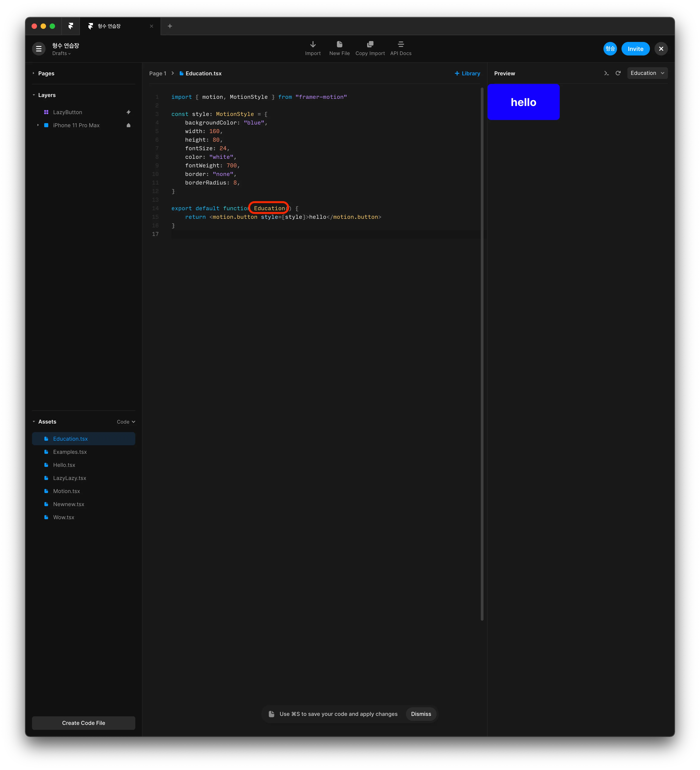
Task: Click the Preview panel title
Action: pyautogui.click(x=504, y=73)
